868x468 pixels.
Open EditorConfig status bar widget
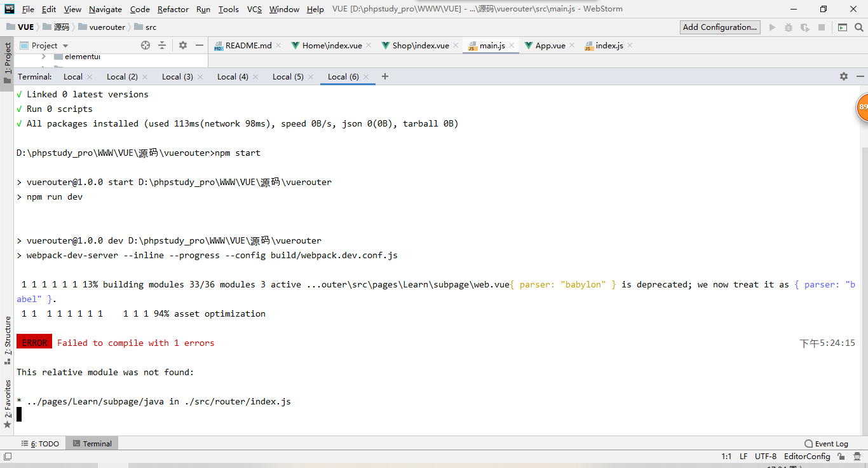(807, 457)
